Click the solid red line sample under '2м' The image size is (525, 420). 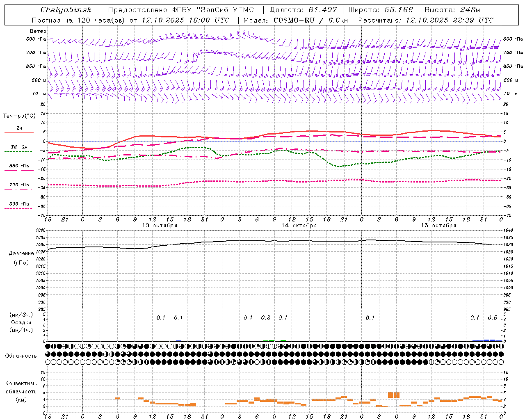point(19,132)
